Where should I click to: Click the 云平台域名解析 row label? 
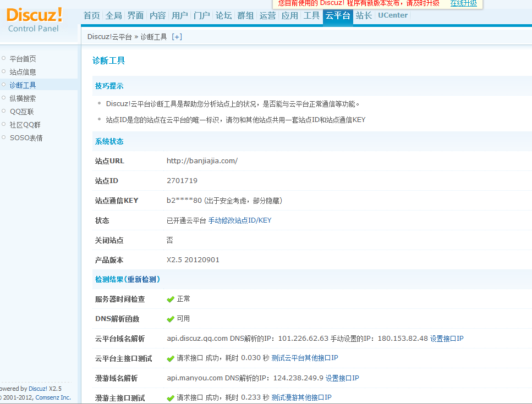click(x=120, y=339)
